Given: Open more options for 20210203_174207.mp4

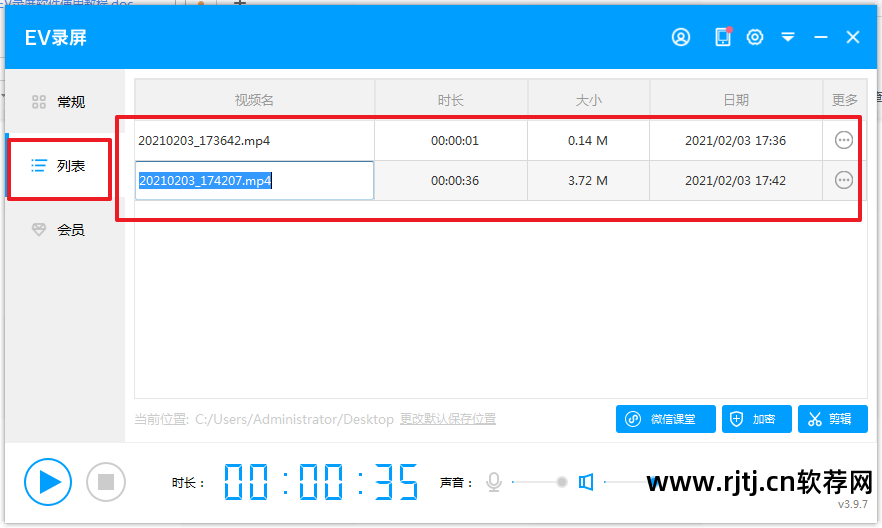Looking at the screenshot, I should point(843,180).
